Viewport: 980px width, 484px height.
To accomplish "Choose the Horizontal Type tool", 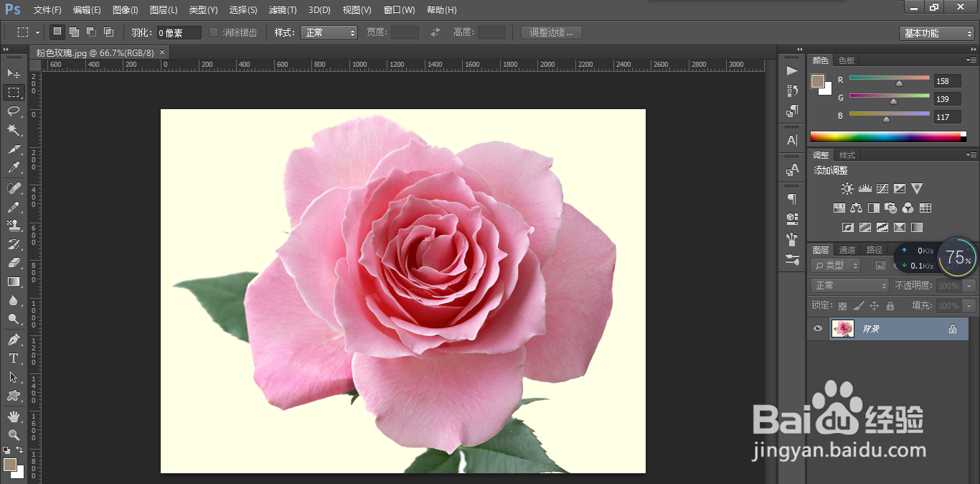I will [14, 358].
